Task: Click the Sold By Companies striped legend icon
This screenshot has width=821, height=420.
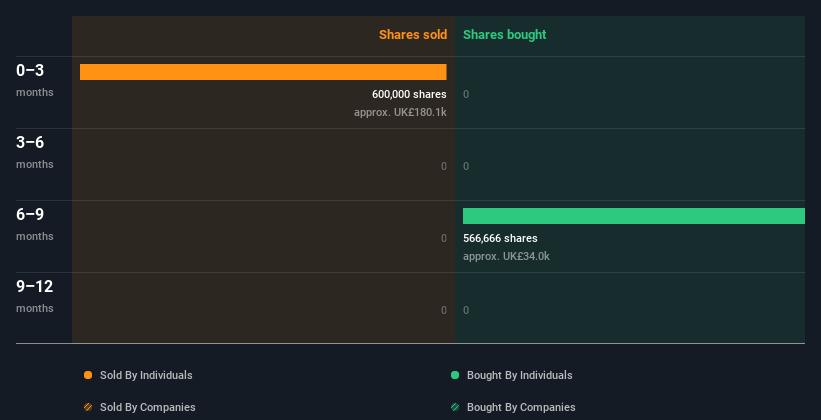Action: 88,407
